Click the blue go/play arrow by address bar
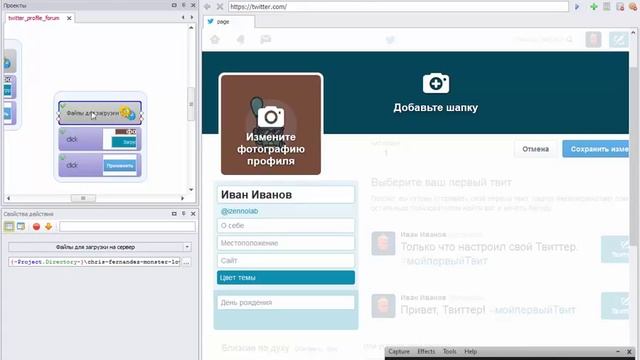The image size is (640, 360). pyautogui.click(x=577, y=7)
